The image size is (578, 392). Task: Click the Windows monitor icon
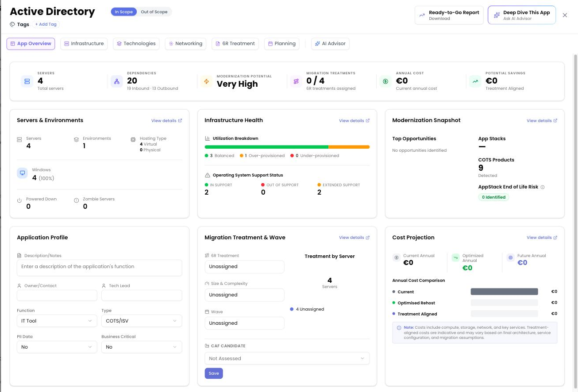[x=23, y=173]
